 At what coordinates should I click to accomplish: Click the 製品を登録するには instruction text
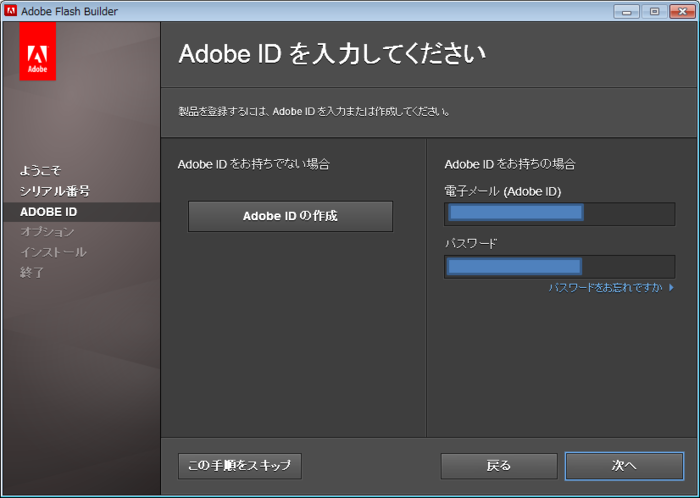(314, 112)
